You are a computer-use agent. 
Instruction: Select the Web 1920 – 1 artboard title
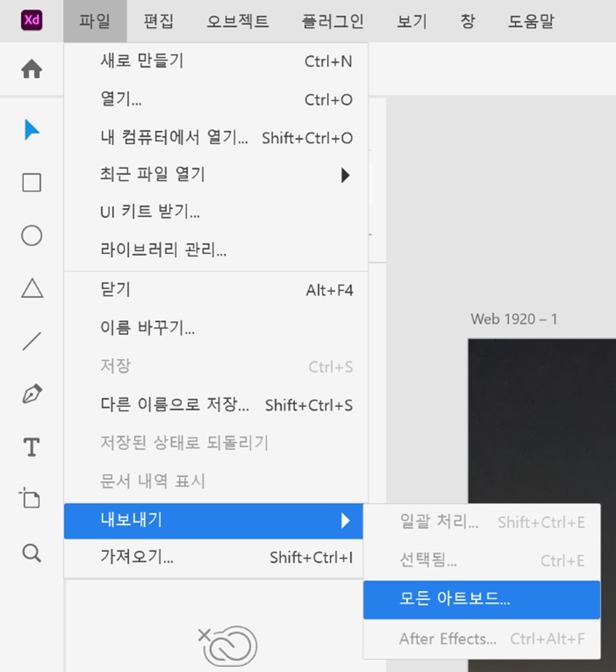[513, 320]
